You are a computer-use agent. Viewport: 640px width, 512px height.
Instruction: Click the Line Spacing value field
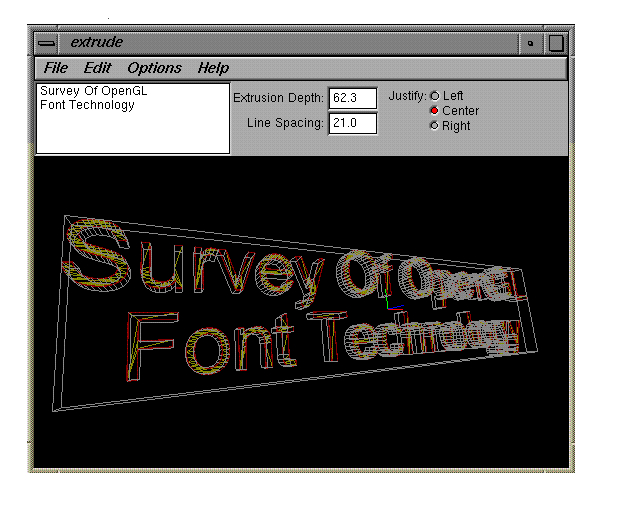coord(353,123)
